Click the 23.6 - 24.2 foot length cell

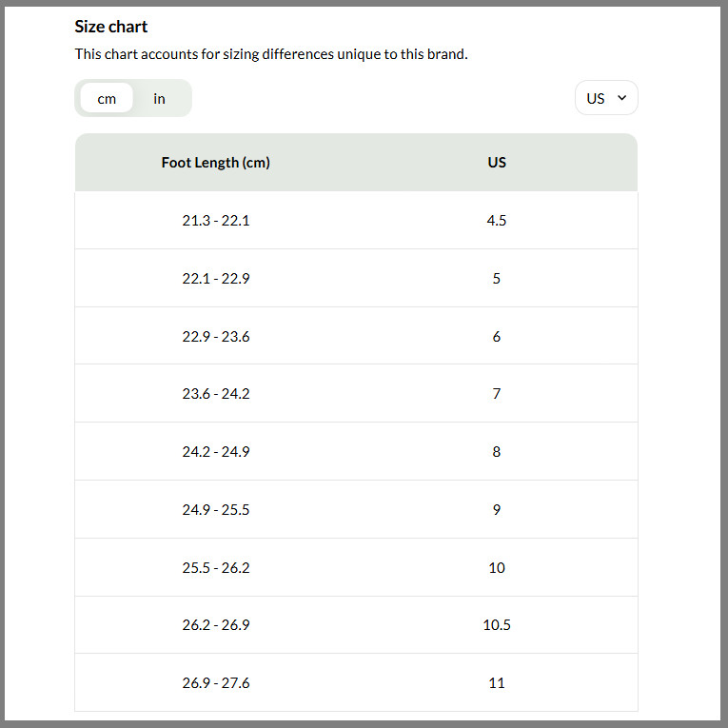tap(216, 394)
